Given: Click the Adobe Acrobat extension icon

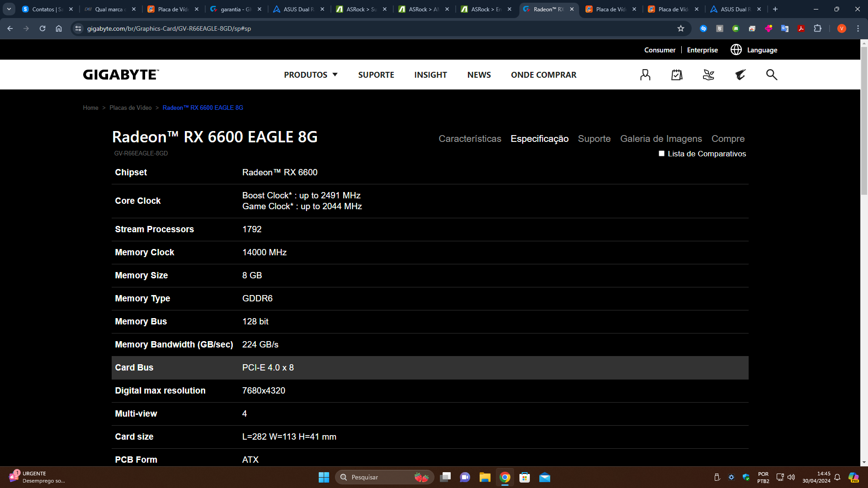Looking at the screenshot, I should tap(801, 28).
